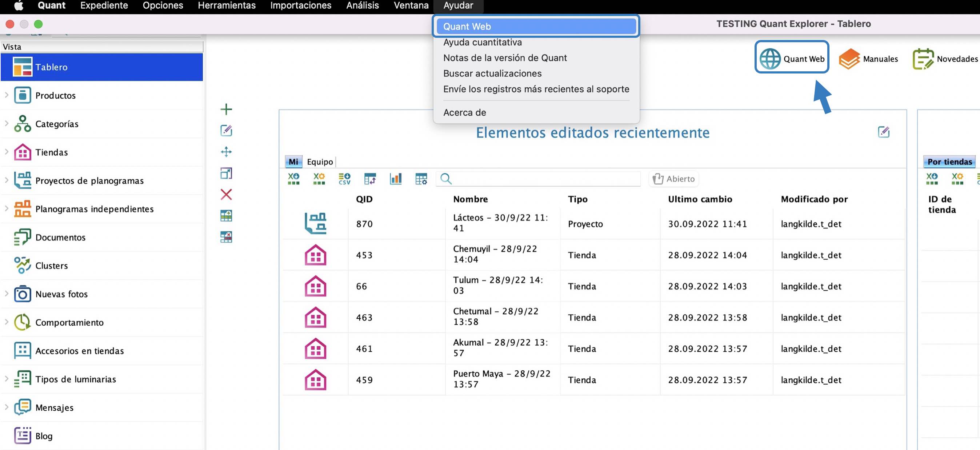This screenshot has width=980, height=450.
Task: Click the green plus add icon
Action: (226, 109)
